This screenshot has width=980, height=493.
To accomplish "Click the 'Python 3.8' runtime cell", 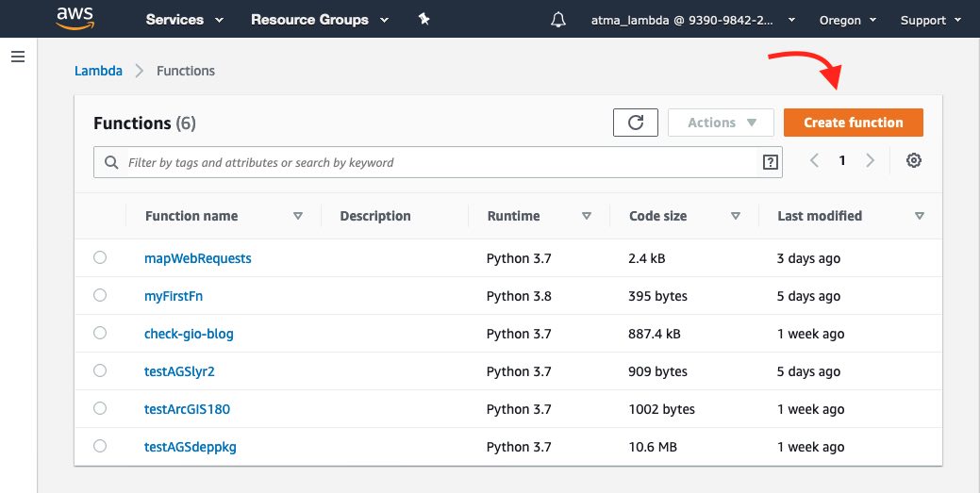I will 519,296.
